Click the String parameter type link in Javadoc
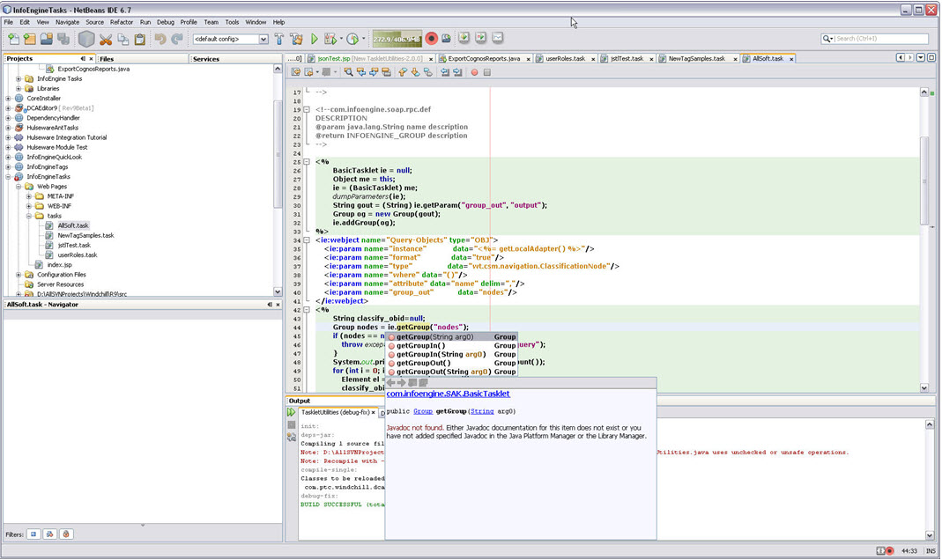942x560 pixels. (x=482, y=412)
